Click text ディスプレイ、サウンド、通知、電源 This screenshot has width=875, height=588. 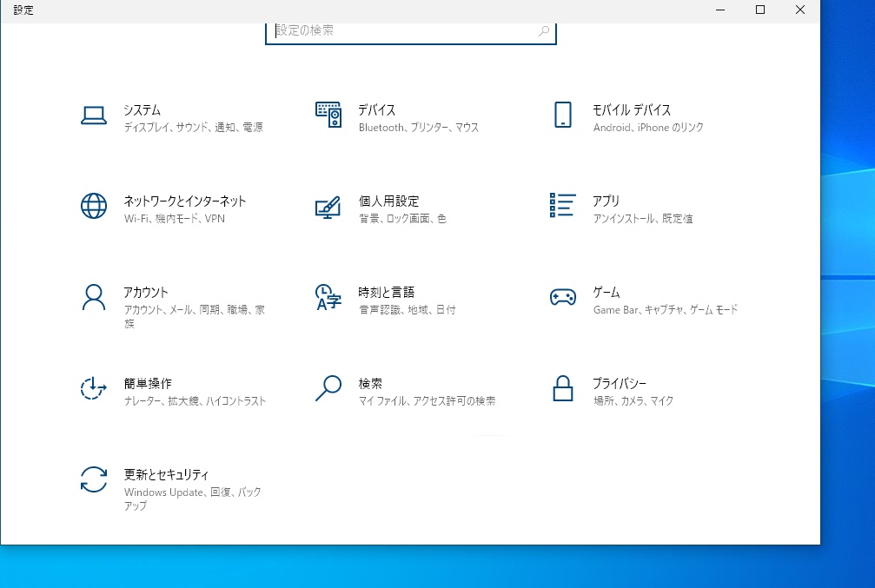point(194,127)
